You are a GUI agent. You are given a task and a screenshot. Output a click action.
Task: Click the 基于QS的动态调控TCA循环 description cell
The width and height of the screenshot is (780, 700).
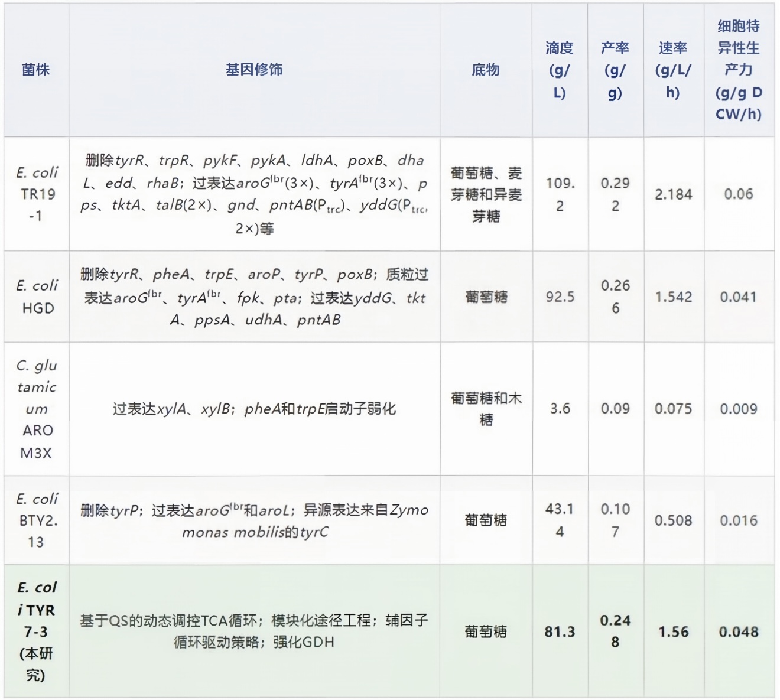point(254,631)
